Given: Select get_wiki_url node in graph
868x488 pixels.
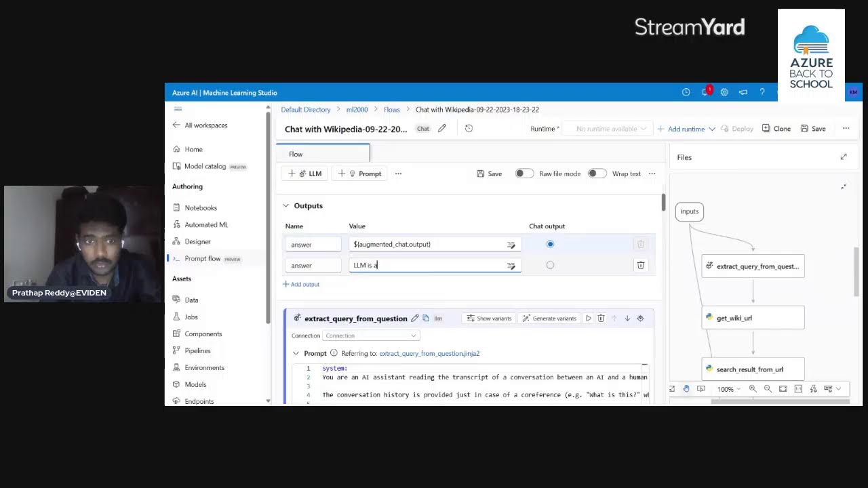Looking at the screenshot, I should pos(753,317).
